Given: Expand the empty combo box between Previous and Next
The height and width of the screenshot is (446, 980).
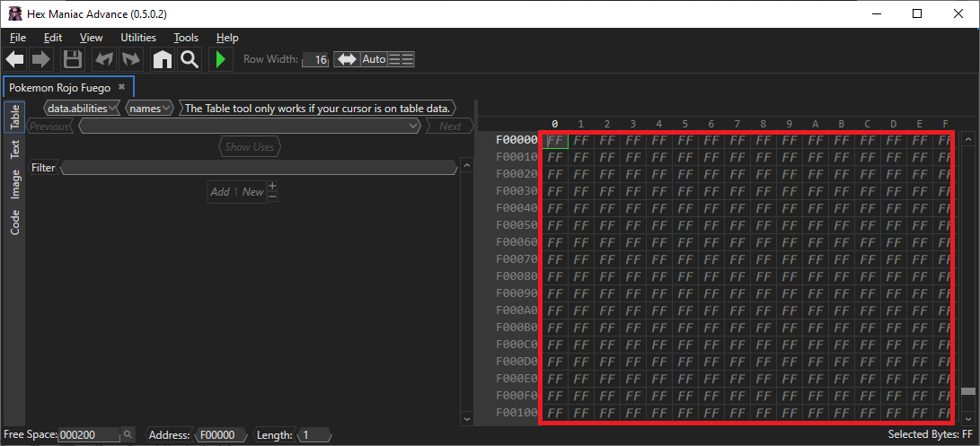Looking at the screenshot, I should pyautogui.click(x=413, y=127).
